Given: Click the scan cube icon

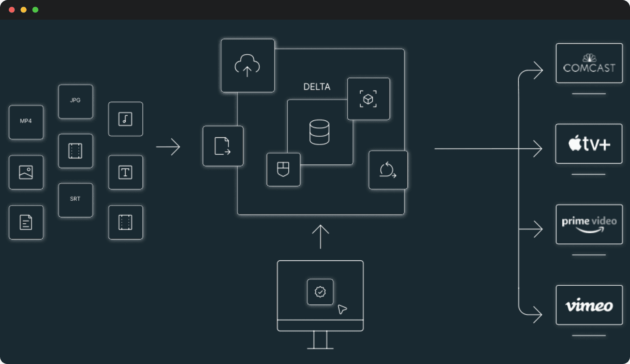Looking at the screenshot, I should (368, 99).
